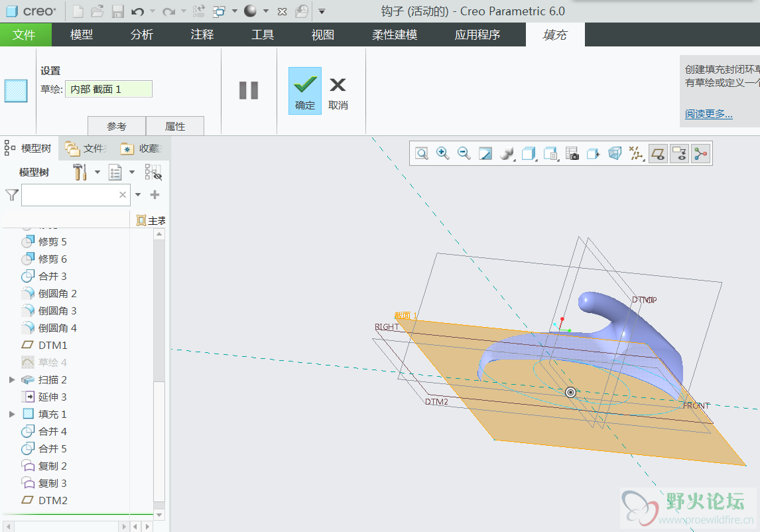This screenshot has width=760, height=532.
Task: Open the view manager icon
Action: 550,154
